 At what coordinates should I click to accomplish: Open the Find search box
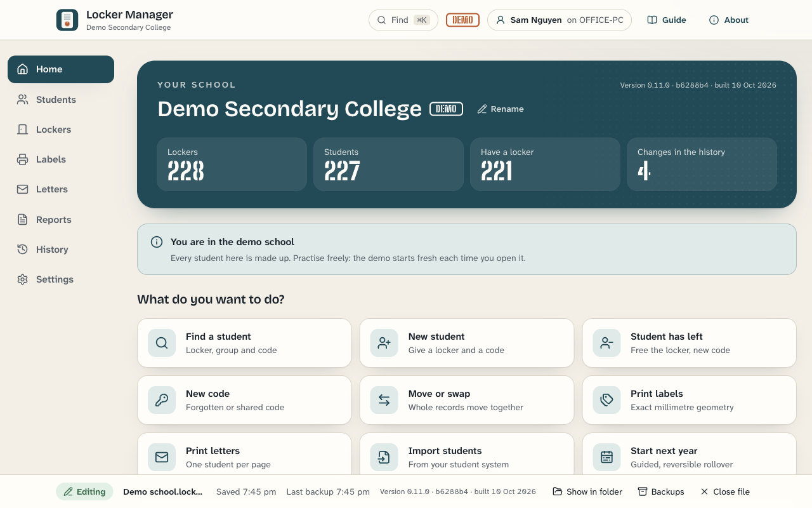pos(403,20)
